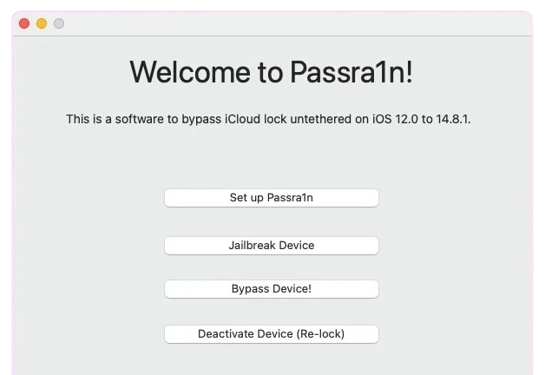The height and width of the screenshot is (375, 546).
Task: Click the word Passra1n in the heading
Action: pos(347,72)
